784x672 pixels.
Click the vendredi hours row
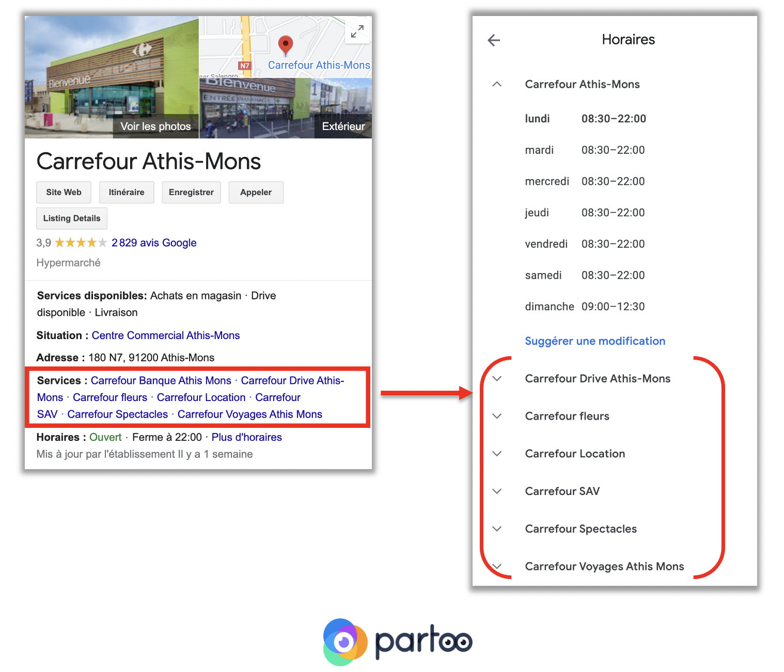(x=585, y=244)
